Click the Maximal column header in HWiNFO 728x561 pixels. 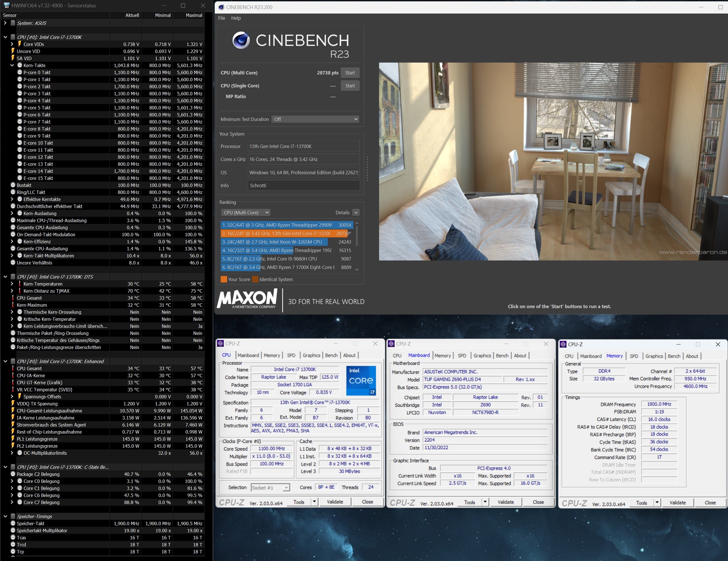tap(194, 15)
